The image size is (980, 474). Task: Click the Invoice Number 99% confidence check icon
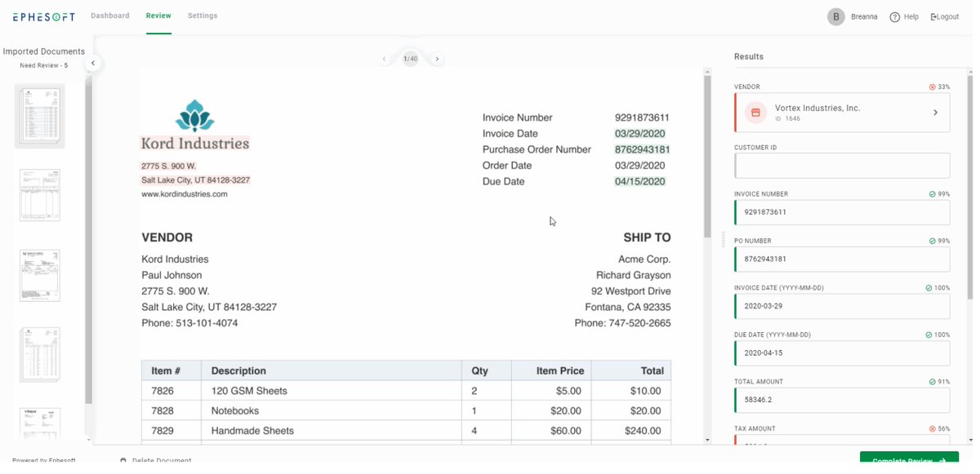pyautogui.click(x=932, y=194)
